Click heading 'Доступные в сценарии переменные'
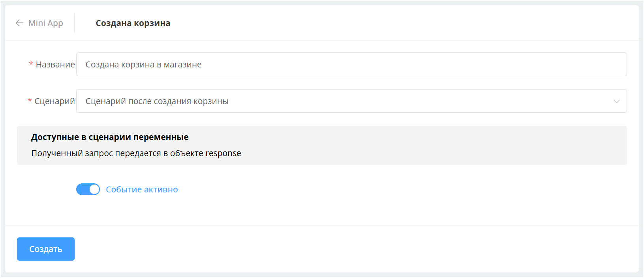Image resolution: width=644 pixels, height=278 pixels. pos(110,137)
